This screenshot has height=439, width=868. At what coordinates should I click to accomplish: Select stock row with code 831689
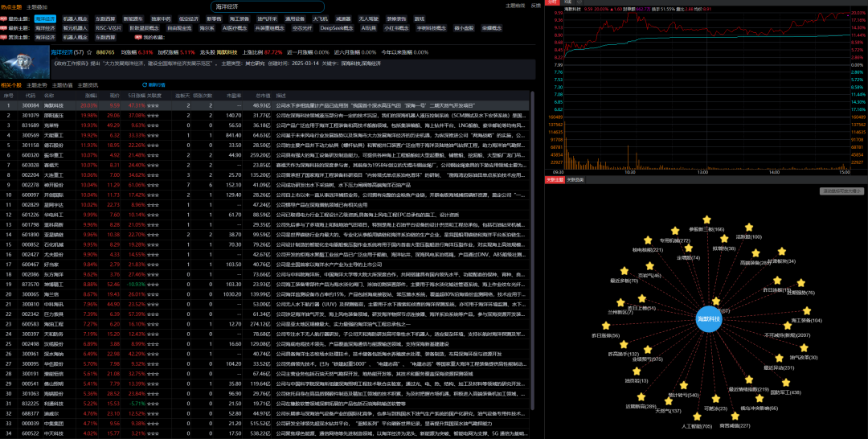coord(264,125)
